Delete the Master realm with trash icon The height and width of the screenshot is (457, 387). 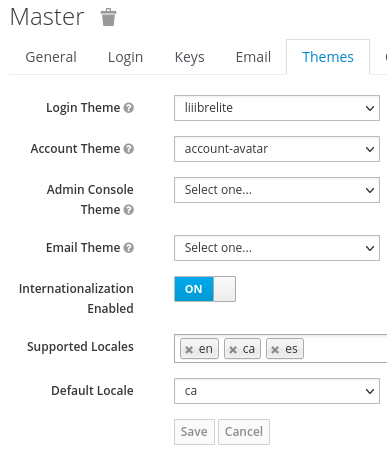point(108,17)
